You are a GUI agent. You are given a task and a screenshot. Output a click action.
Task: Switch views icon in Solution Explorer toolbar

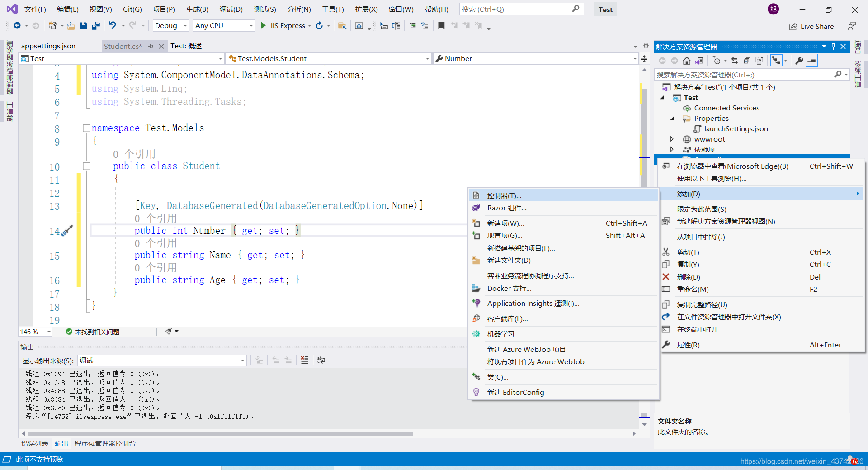(x=699, y=61)
